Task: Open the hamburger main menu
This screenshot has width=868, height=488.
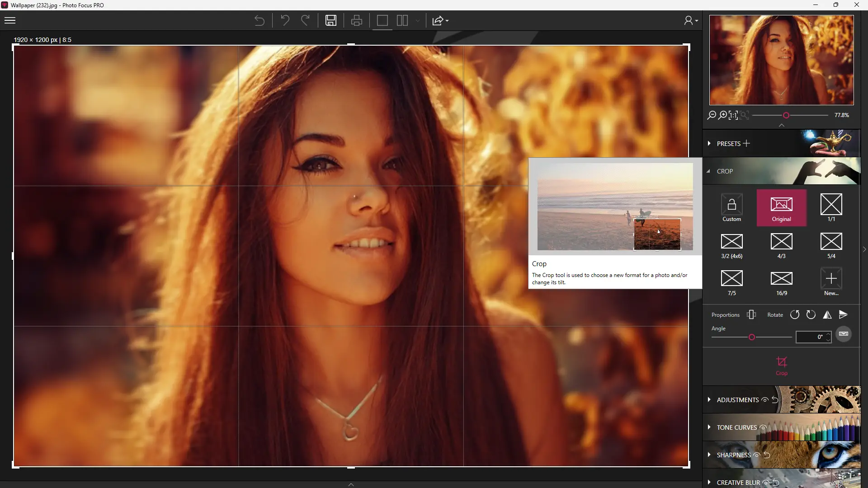Action: [10, 20]
